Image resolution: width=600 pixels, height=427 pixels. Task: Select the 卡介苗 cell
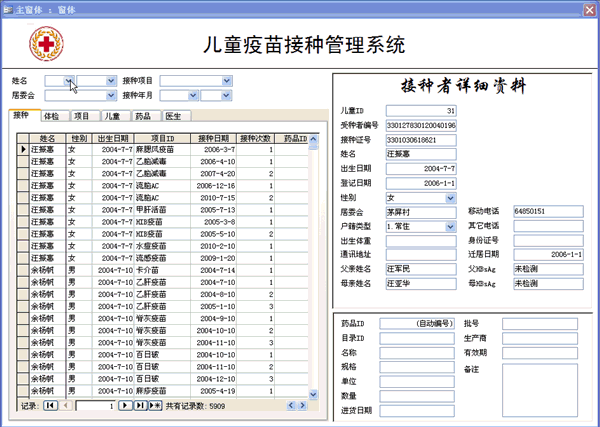coord(162,270)
